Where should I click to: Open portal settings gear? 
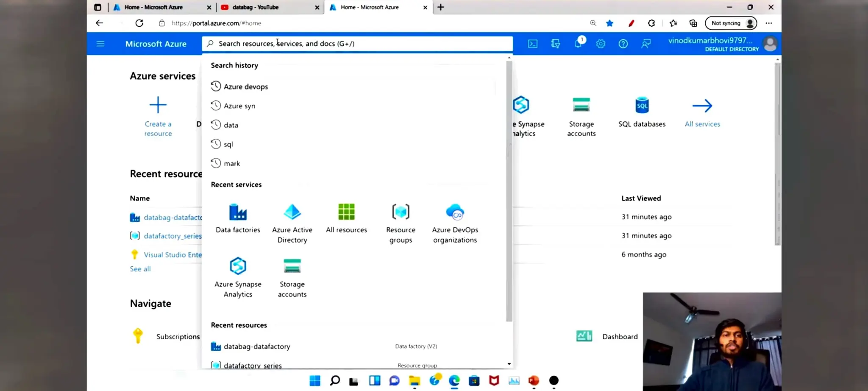click(601, 44)
